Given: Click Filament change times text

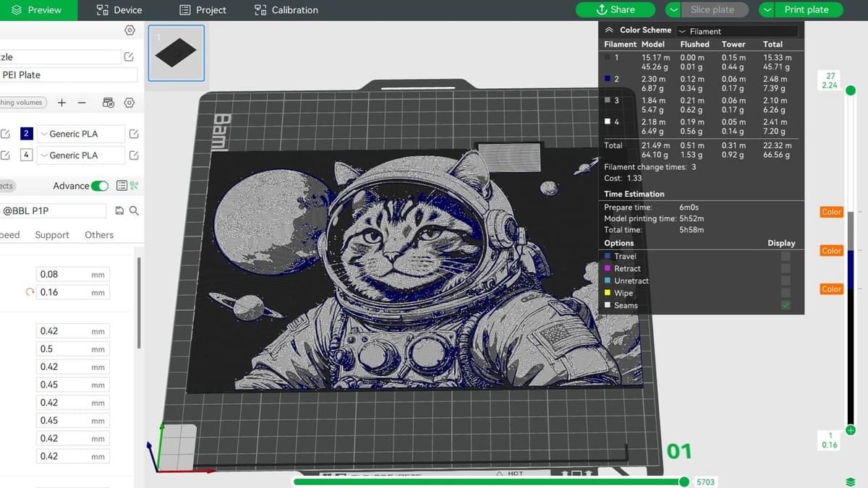Looking at the screenshot, I should 650,167.
